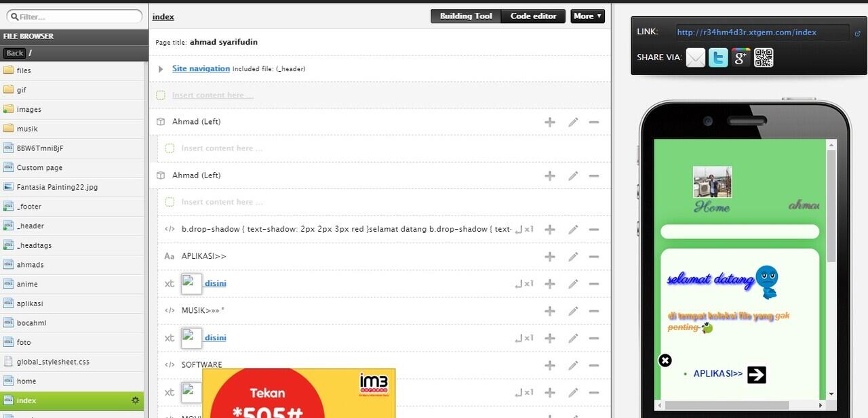Delete the b.drop-shadow code block

(594, 230)
